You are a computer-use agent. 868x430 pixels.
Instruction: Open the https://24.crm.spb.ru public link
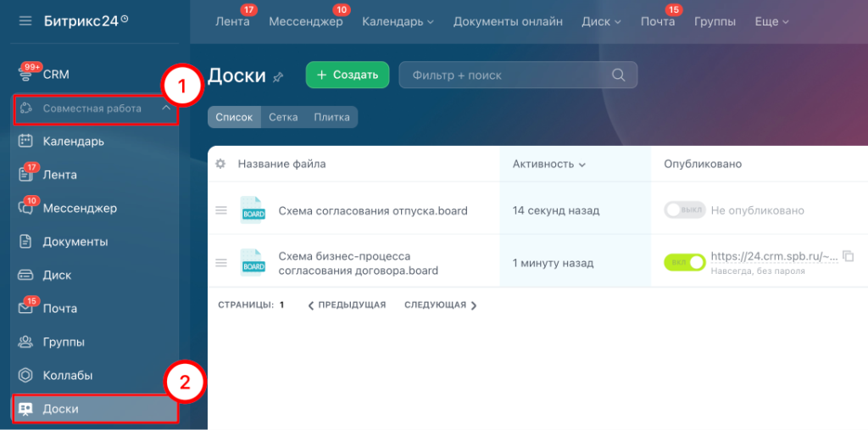point(774,257)
